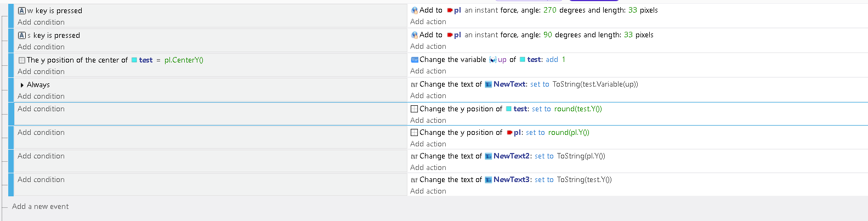
Task: Click the keyboard icon beside 'w key is pressed'
Action: tap(22, 10)
